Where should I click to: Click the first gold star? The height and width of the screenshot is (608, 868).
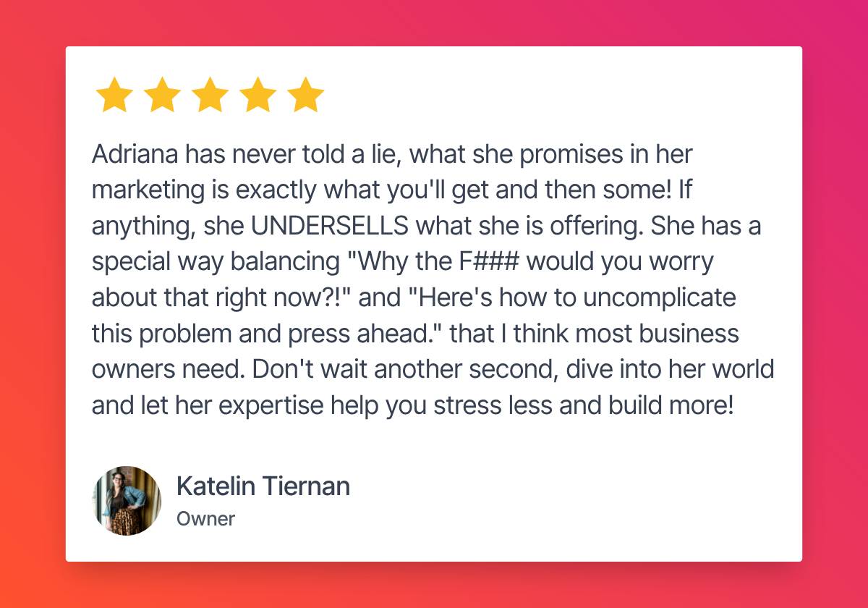[114, 95]
